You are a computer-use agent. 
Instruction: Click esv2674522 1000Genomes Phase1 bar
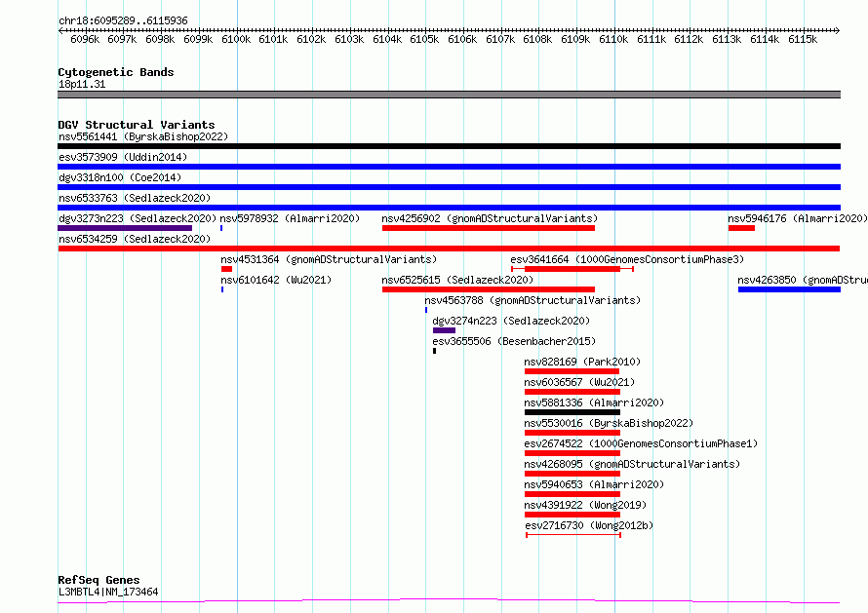click(x=572, y=454)
